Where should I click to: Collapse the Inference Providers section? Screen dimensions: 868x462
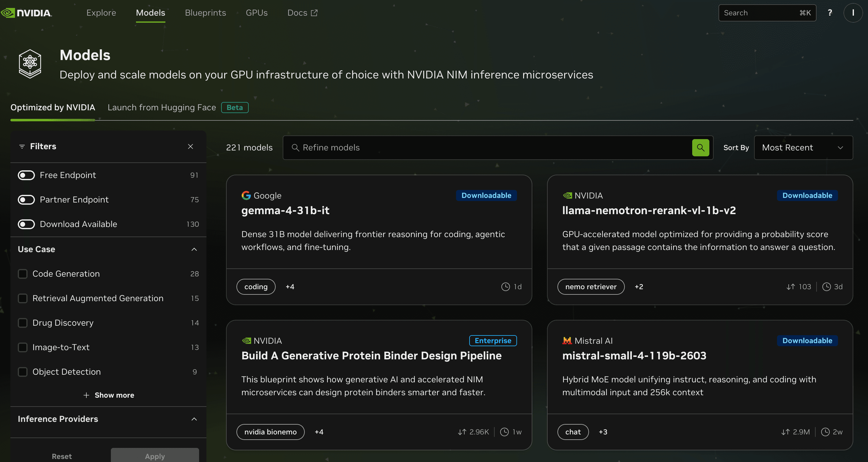(x=194, y=419)
